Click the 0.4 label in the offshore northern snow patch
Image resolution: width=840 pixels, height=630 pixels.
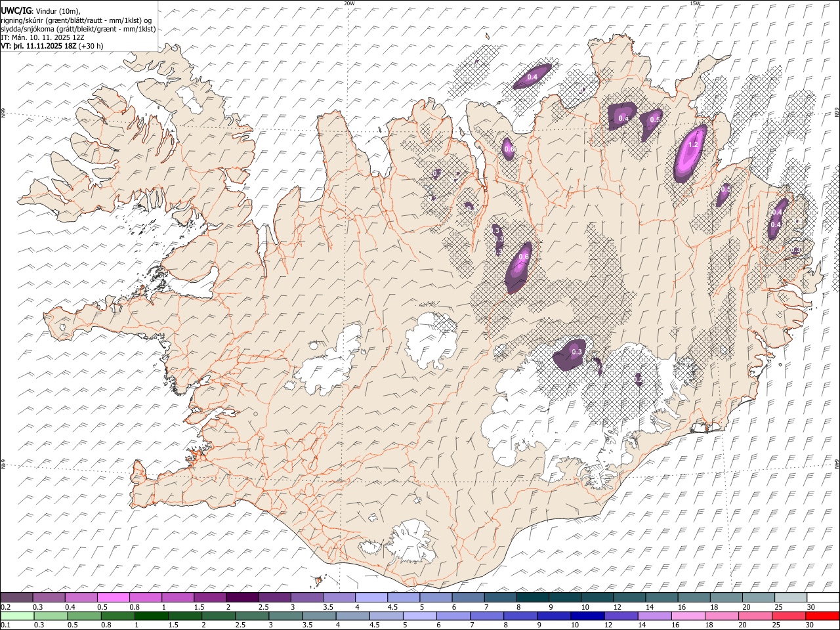coord(532,77)
